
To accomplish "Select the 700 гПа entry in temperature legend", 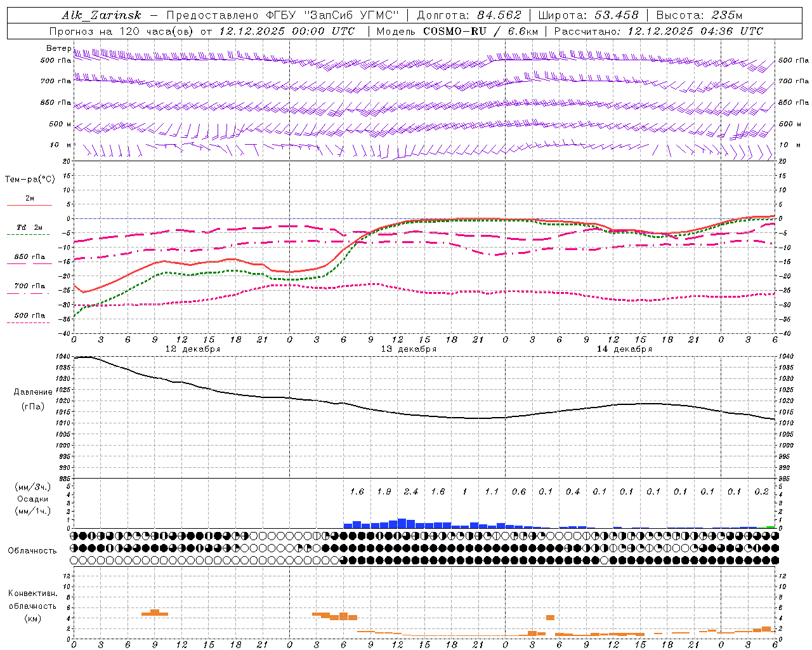I will coord(30,286).
